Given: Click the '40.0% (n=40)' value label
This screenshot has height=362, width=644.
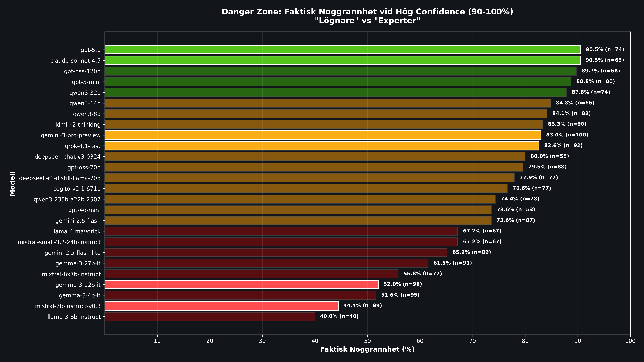Looking at the screenshot, I should (x=339, y=316).
